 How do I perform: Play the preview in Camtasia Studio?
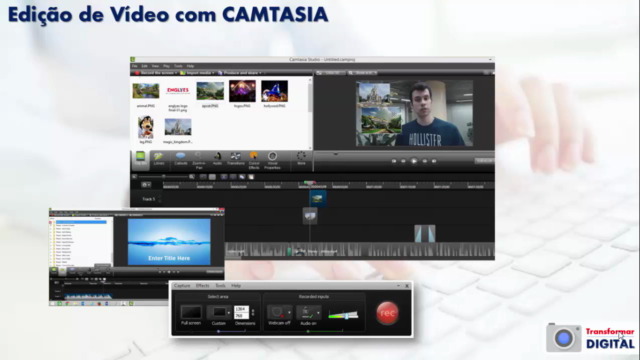(x=414, y=161)
